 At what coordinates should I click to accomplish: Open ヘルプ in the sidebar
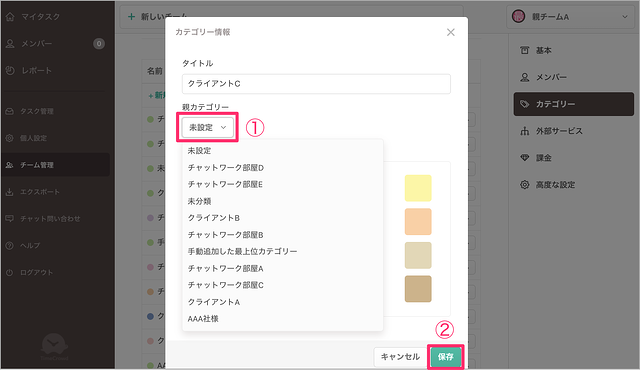click(x=30, y=246)
